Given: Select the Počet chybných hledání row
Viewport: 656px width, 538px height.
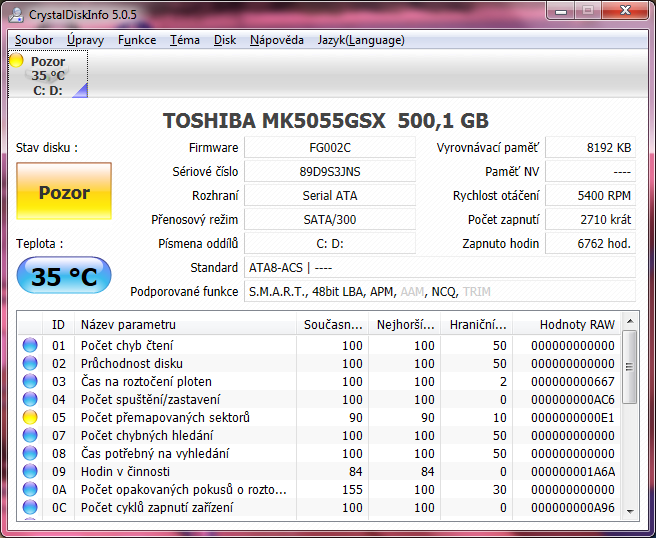Looking at the screenshot, I should click(319, 435).
